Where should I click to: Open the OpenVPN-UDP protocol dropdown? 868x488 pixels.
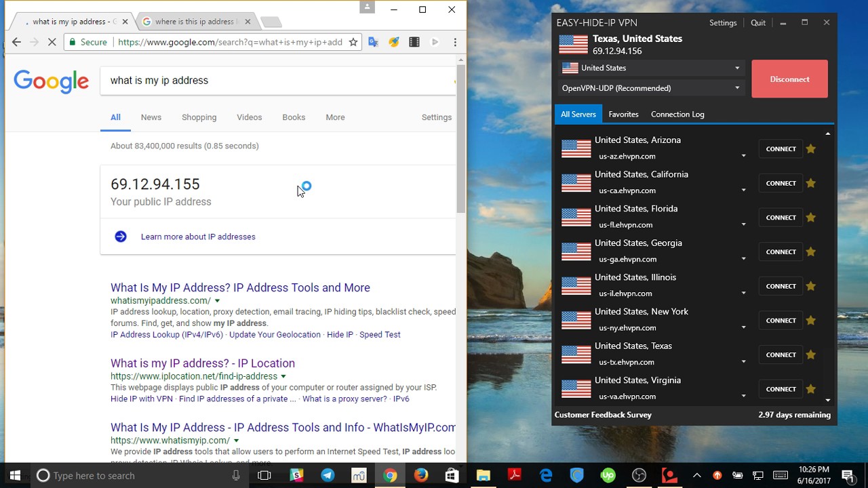tap(651, 88)
